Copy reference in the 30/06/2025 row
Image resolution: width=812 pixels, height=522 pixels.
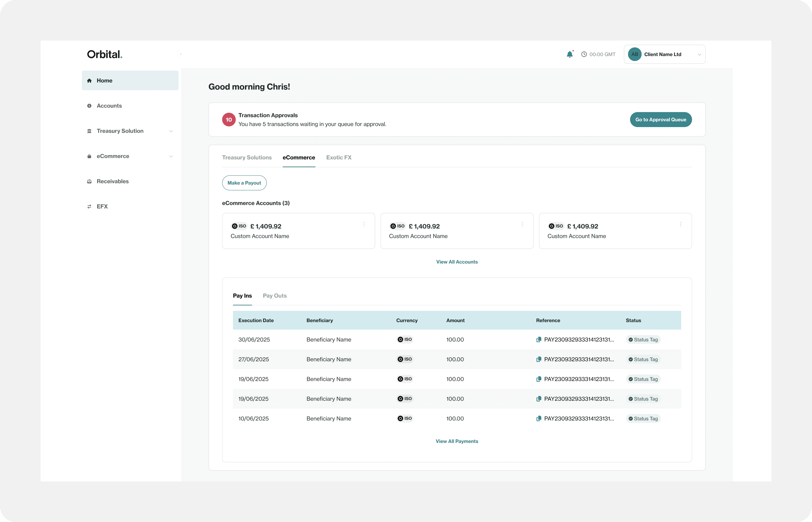pyautogui.click(x=538, y=339)
